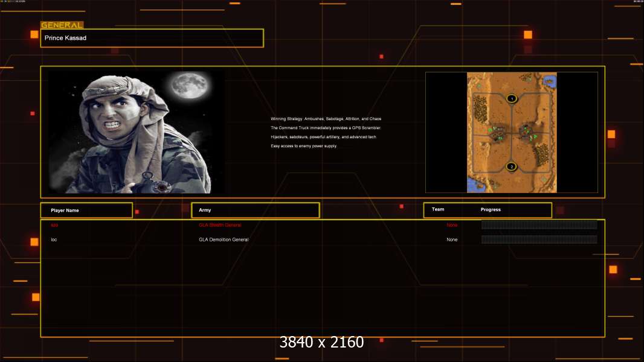644x362 pixels.
Task: Click the desert map preview thumbnail
Action: (x=512, y=132)
